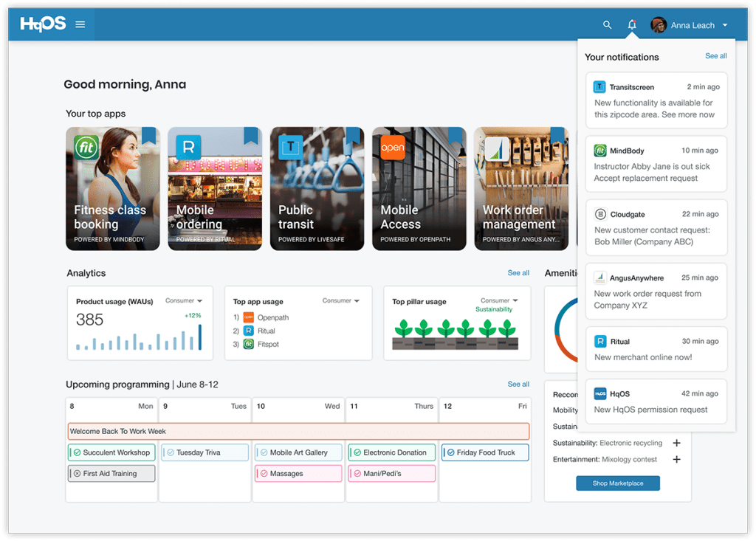Add Sustainability Electronic recycling with plus icon
The width and height of the screenshot is (756, 541).
click(x=676, y=443)
